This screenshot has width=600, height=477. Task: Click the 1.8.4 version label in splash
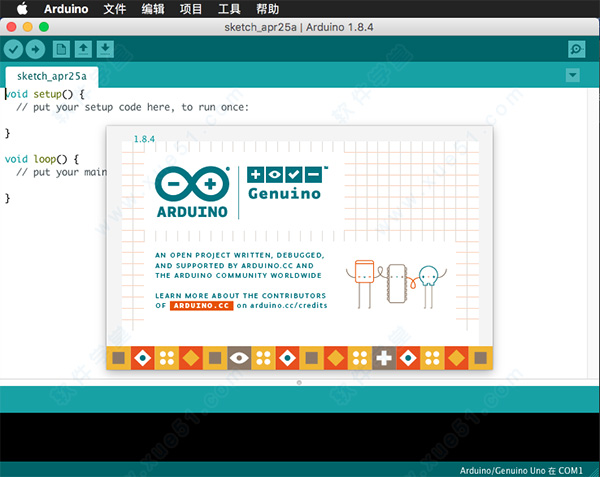pyautogui.click(x=144, y=139)
